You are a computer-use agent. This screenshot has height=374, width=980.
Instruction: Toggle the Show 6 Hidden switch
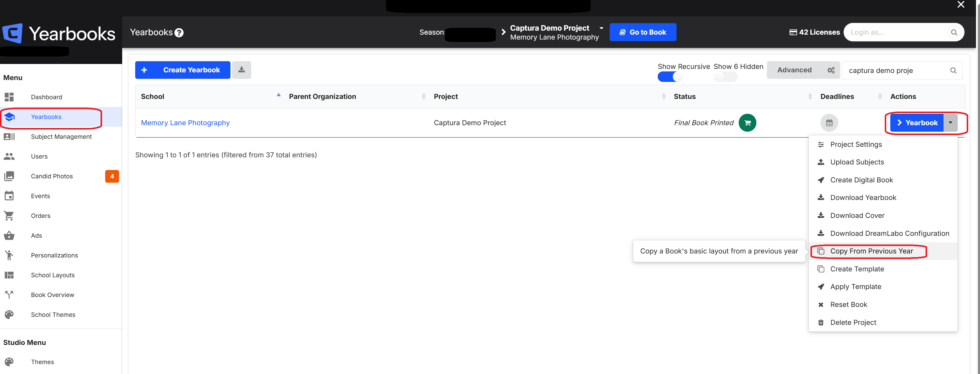[x=725, y=77]
